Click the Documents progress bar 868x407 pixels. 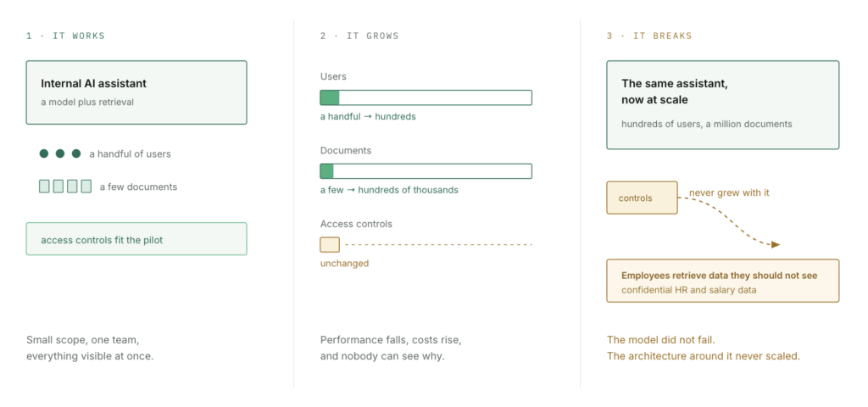426,171
